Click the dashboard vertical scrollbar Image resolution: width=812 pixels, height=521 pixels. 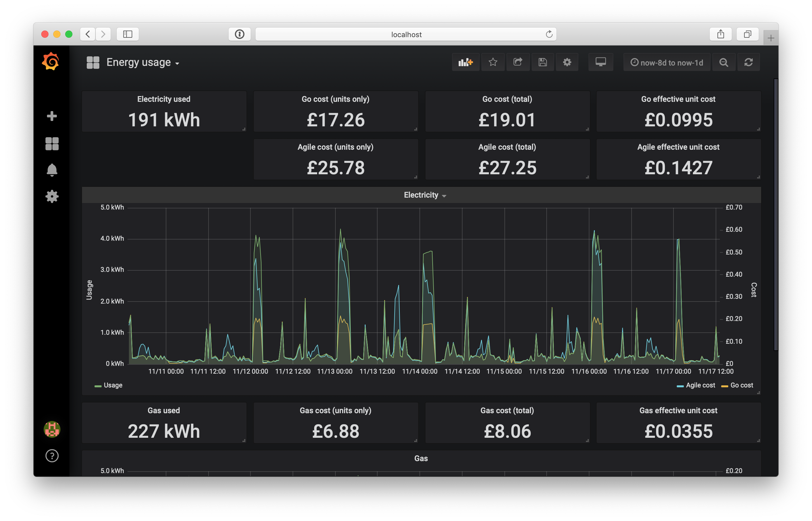(x=775, y=214)
